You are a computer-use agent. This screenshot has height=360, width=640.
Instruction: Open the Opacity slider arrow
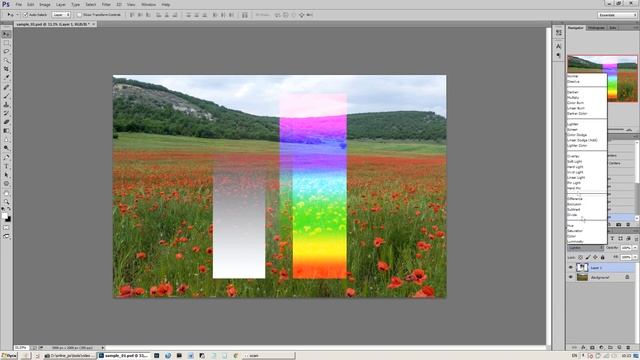coord(635,248)
